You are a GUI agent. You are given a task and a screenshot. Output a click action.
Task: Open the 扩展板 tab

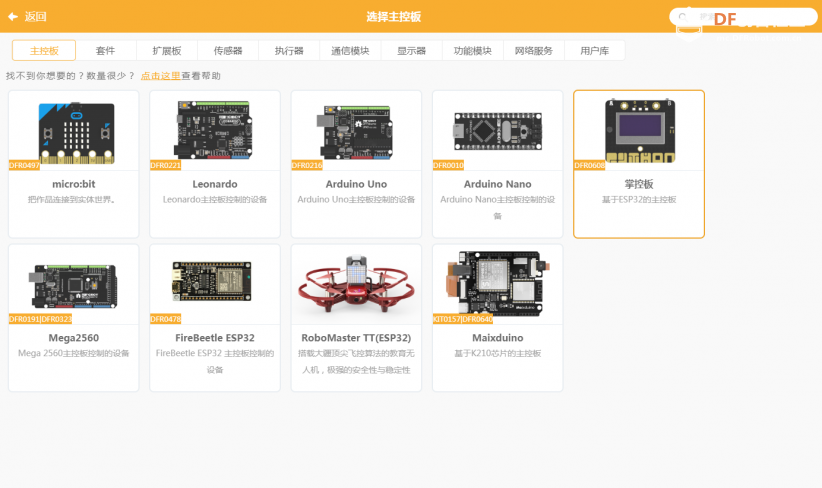coord(167,51)
